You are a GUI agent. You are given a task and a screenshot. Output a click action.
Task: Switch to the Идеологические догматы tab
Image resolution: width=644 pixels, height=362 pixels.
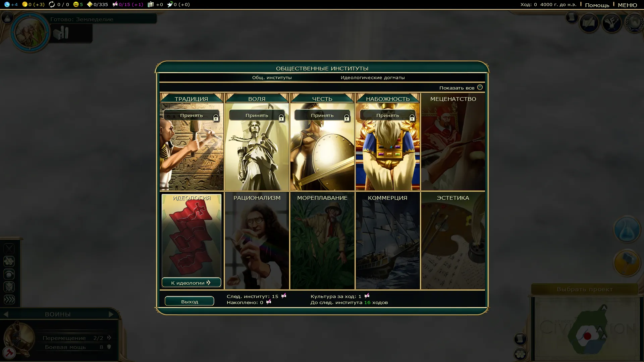(x=373, y=77)
